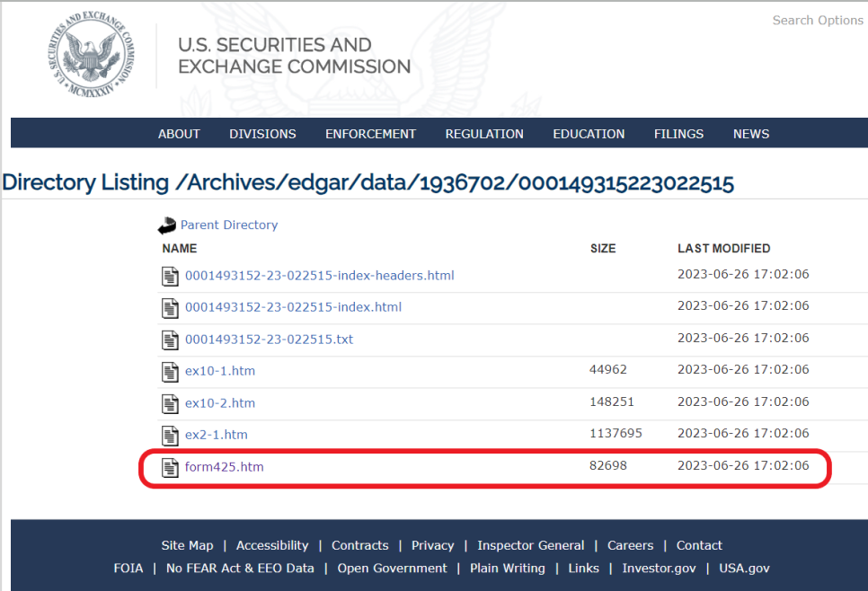Click Search Options in the header
This screenshot has height=591, width=868.
coord(818,21)
